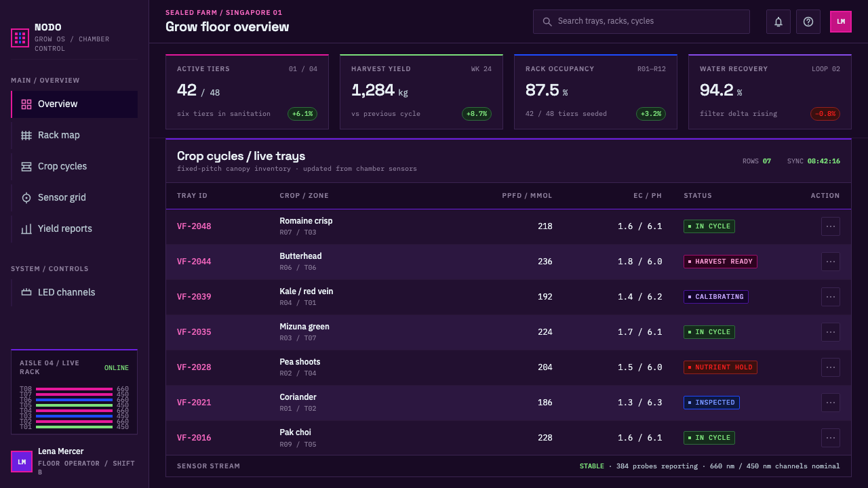Select the Water Recovery stat card
Screen dimensions: 868x488
770,91
